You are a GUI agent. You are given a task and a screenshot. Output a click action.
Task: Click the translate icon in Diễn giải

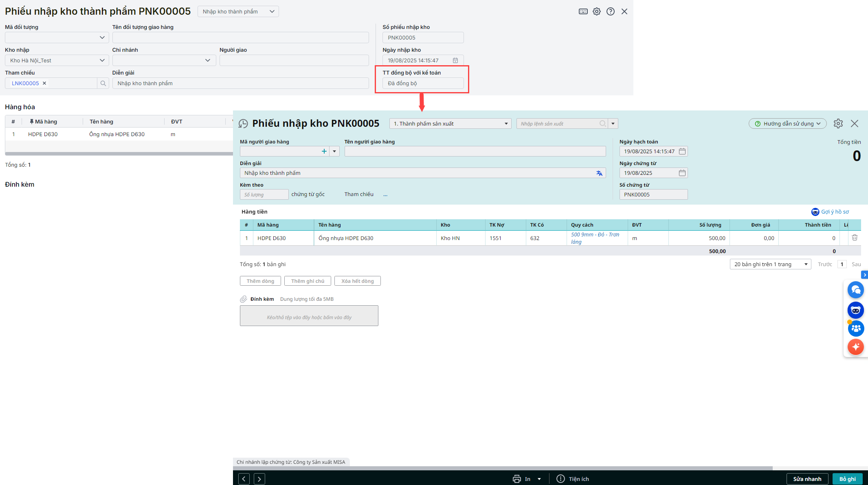[599, 173]
